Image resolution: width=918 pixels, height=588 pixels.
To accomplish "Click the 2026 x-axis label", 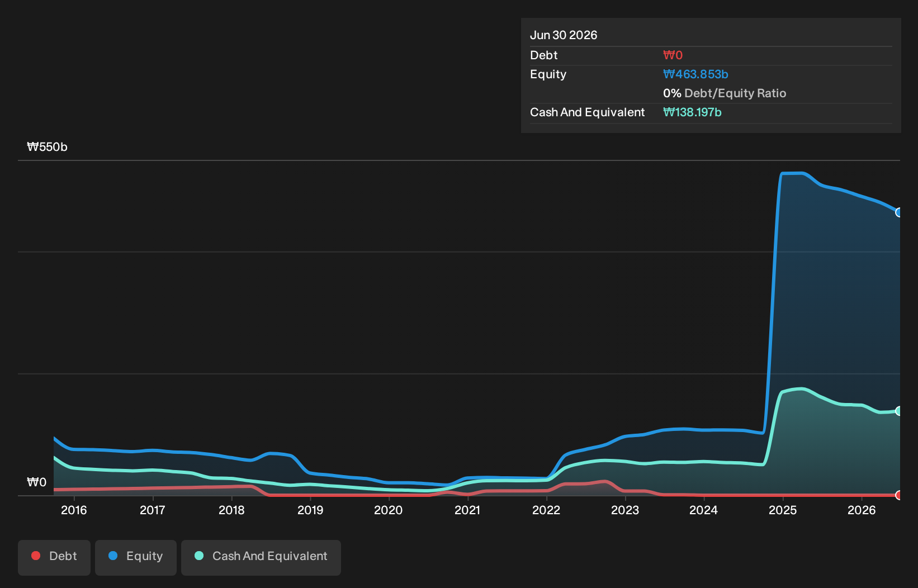I will tap(862, 510).
